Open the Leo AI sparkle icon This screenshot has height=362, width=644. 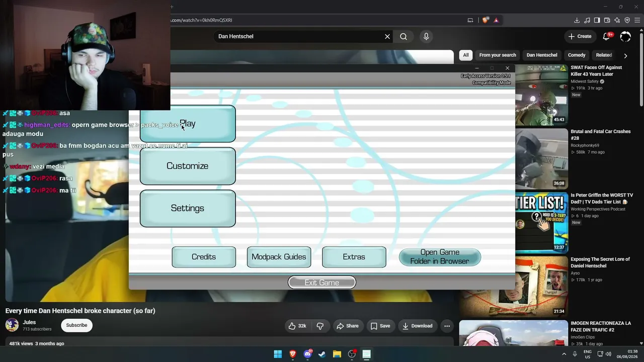pyautogui.click(x=617, y=20)
